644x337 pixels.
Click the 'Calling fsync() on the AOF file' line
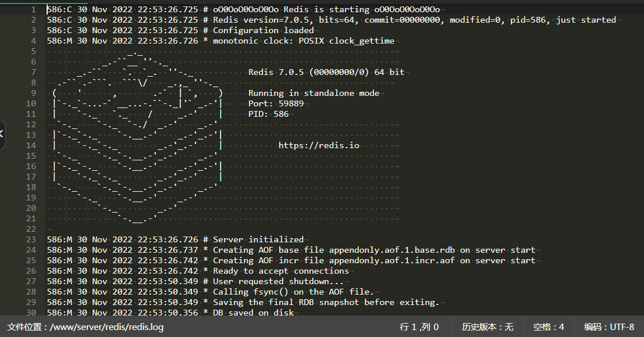pyautogui.click(x=211, y=292)
